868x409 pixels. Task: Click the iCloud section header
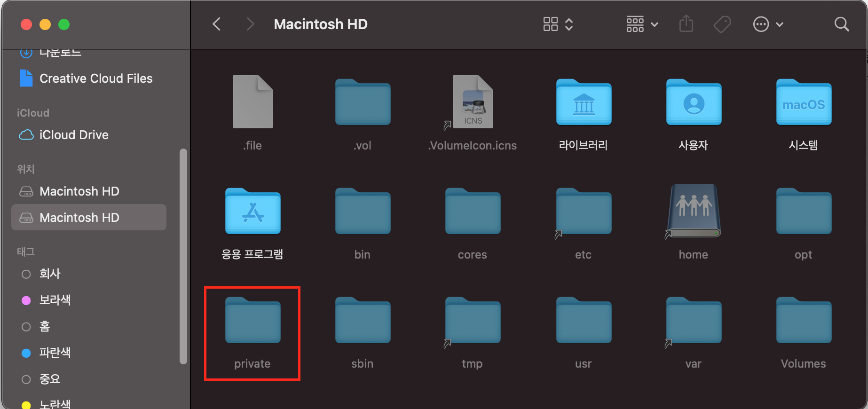click(x=33, y=113)
